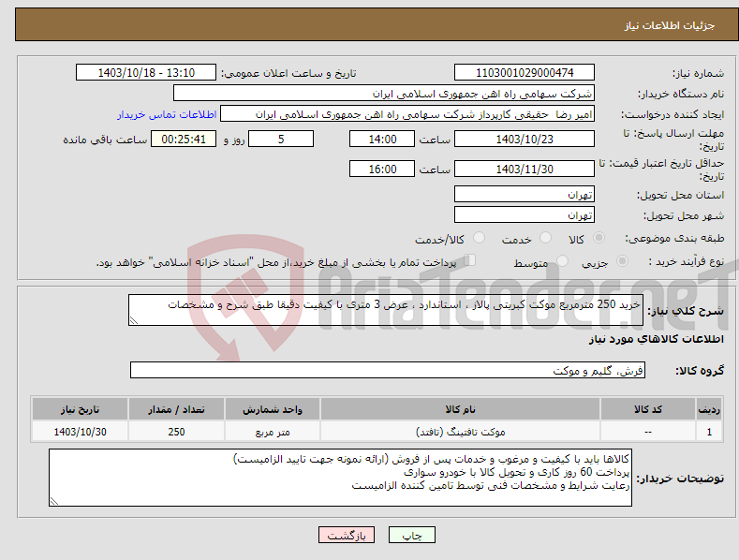Click the جزئیات اطلاعات نیاز header title
Viewport: 739px width, 560px height.
pos(670,25)
